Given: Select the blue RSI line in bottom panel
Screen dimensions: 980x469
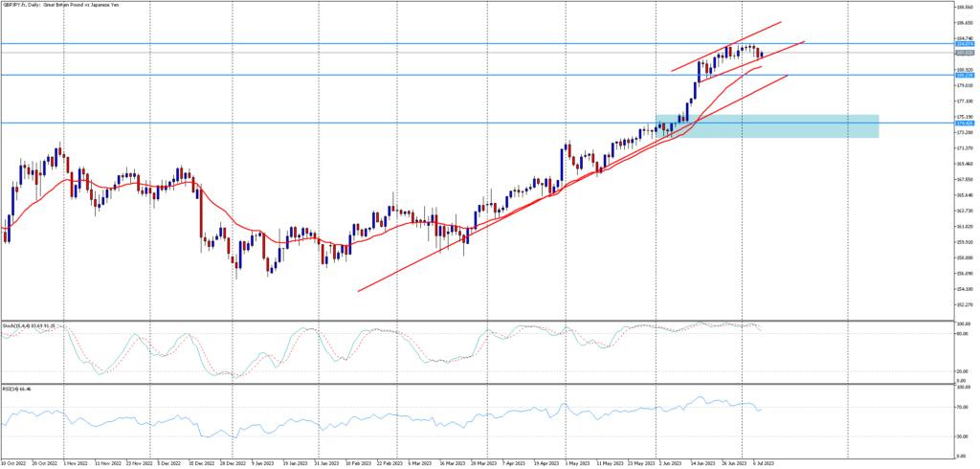Looking at the screenshot, I should 383,420.
